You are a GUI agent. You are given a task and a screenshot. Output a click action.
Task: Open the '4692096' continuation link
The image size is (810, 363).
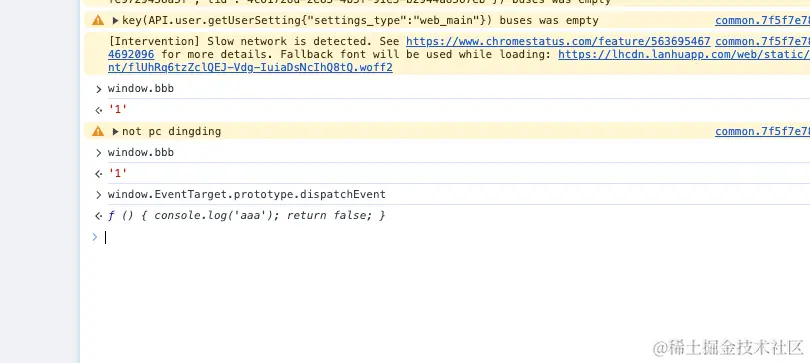coord(131,54)
